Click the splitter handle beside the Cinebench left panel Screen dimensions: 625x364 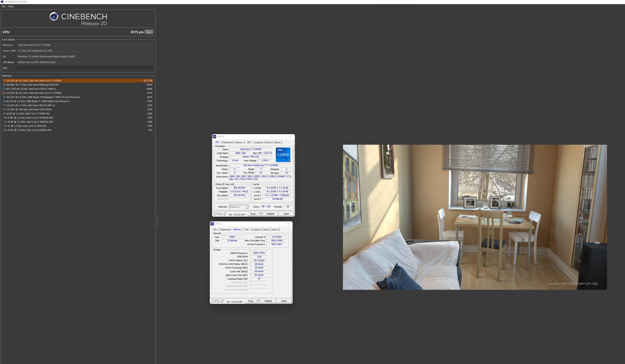pyautogui.click(x=157, y=221)
